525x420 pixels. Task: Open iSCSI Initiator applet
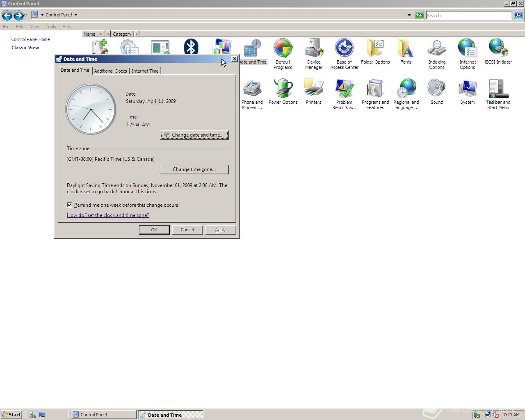(498, 52)
